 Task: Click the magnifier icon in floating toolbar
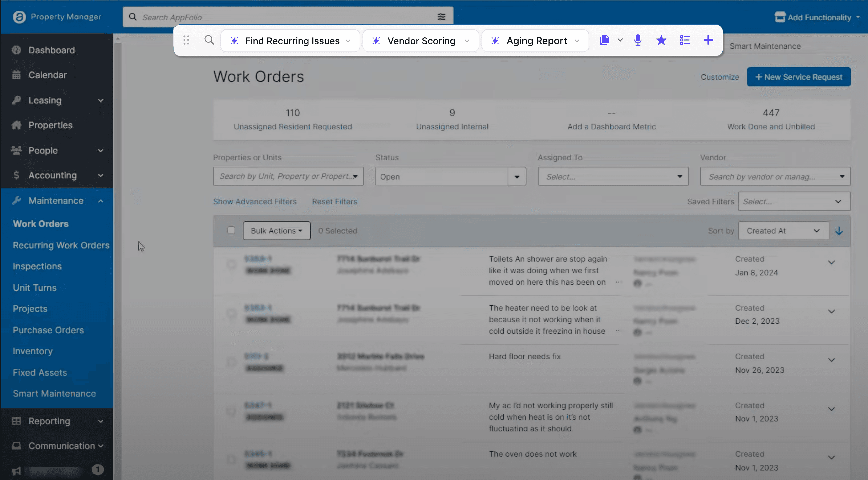pyautogui.click(x=209, y=40)
